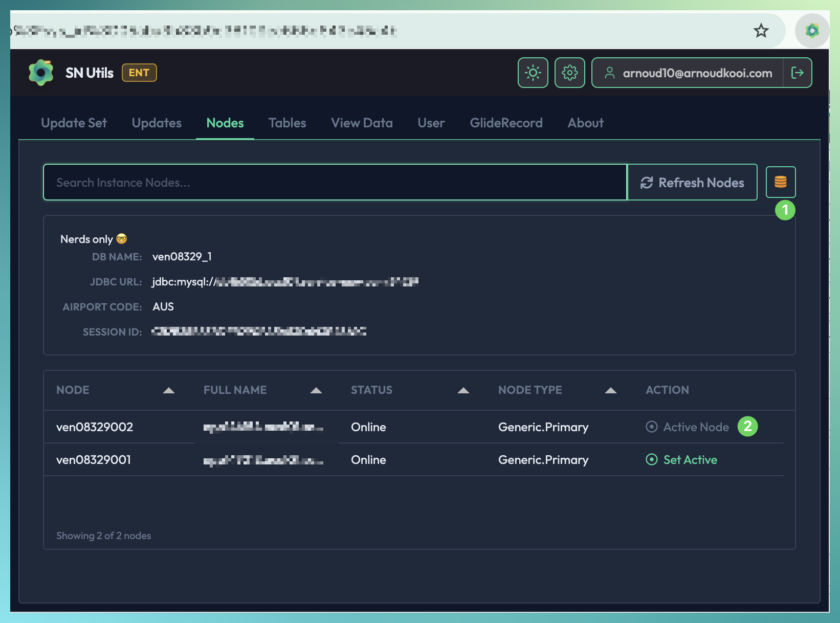The height and width of the screenshot is (623, 840).
Task: Sort using the NODE TYPE column arrow
Action: [611, 390]
